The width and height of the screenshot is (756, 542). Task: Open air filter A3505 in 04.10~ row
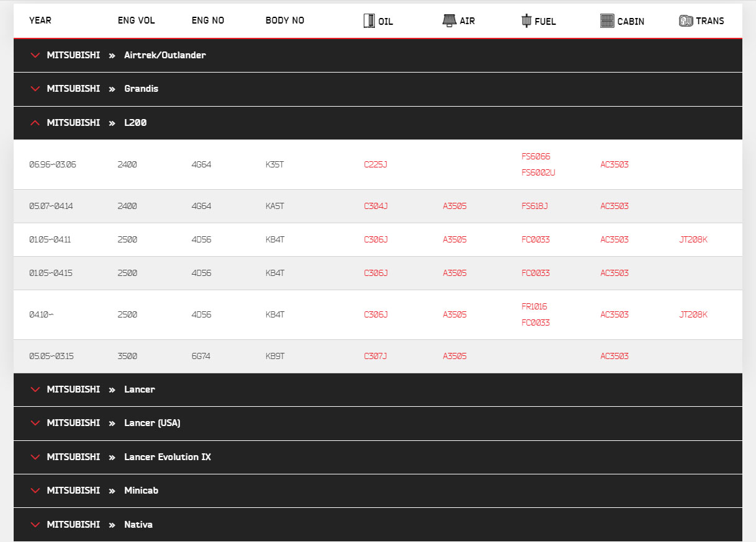click(454, 314)
